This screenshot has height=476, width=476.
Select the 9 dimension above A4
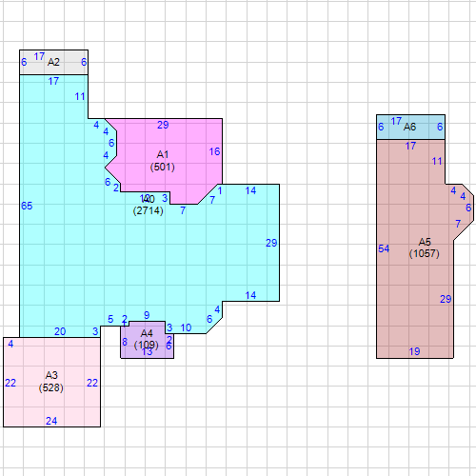147,315
